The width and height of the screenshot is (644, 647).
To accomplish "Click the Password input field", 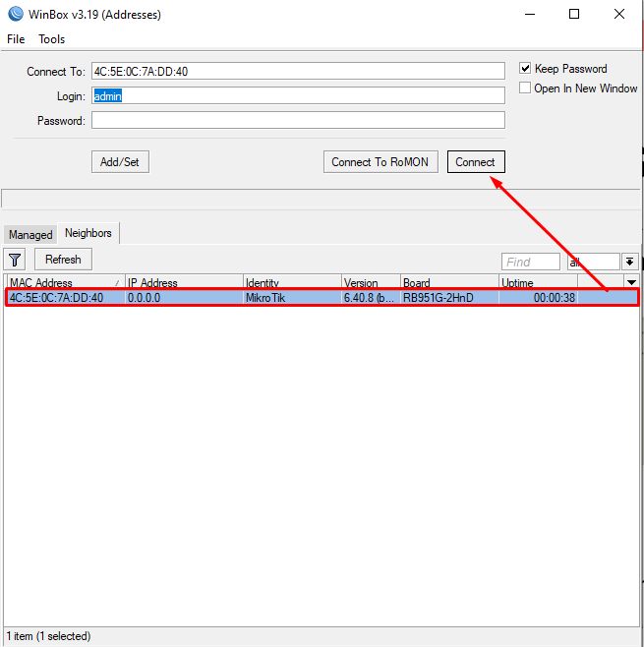I will pos(298,120).
